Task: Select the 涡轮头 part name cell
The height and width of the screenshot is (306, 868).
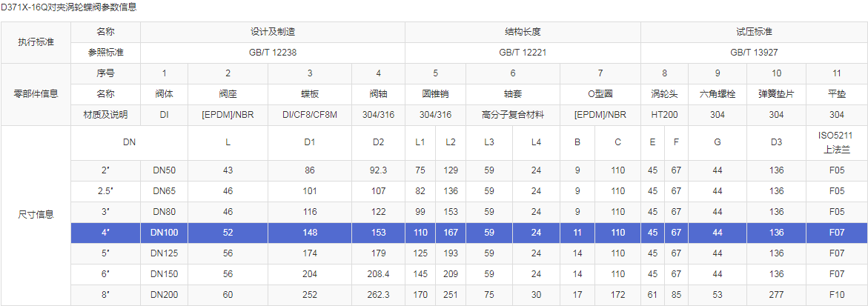Action: pos(664,94)
